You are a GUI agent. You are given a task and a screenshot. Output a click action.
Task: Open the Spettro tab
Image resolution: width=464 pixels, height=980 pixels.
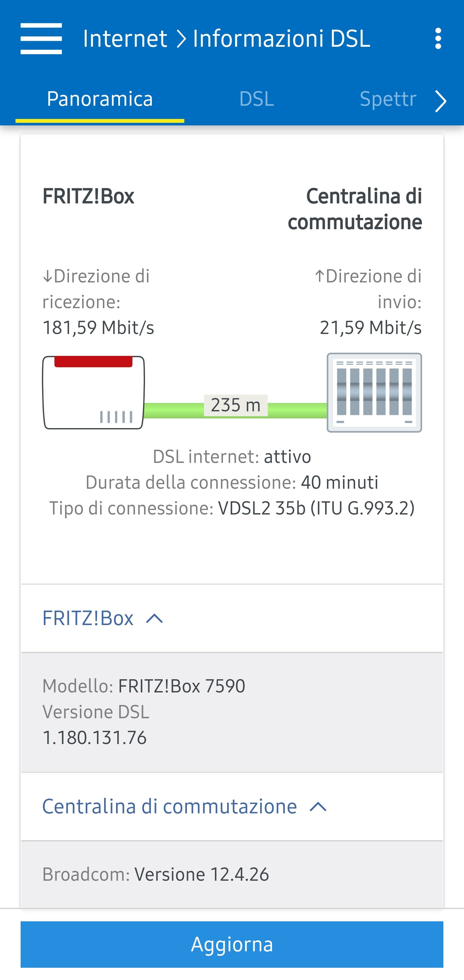tap(388, 99)
